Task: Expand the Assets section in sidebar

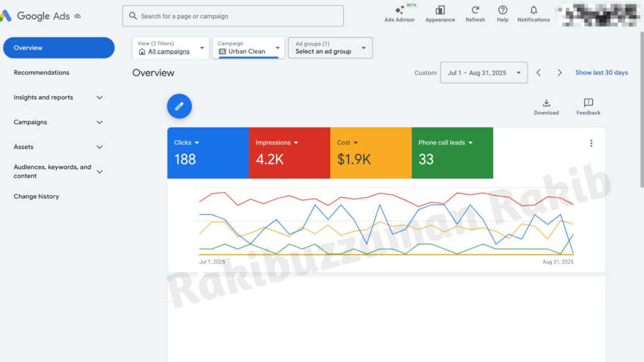Action: point(57,146)
